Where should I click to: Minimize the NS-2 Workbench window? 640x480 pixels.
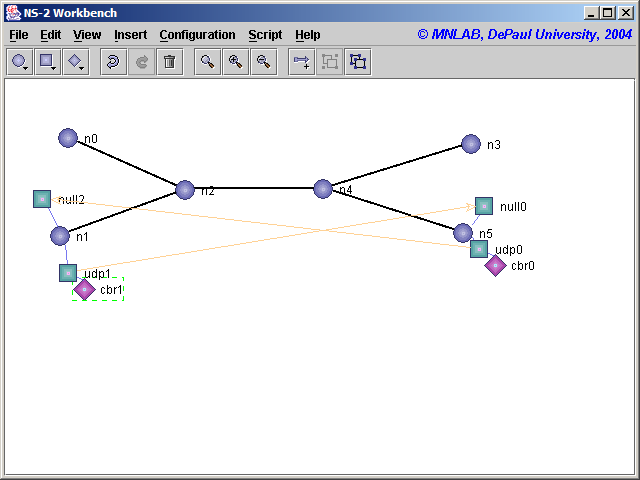point(590,13)
